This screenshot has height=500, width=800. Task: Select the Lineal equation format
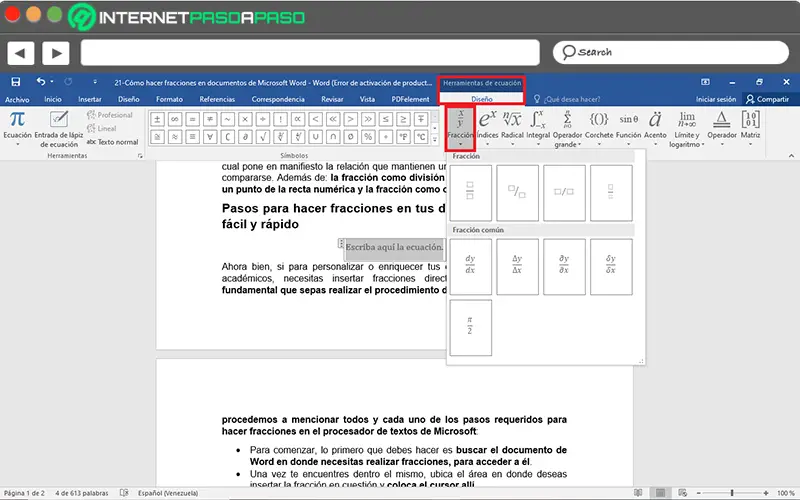pos(102,128)
